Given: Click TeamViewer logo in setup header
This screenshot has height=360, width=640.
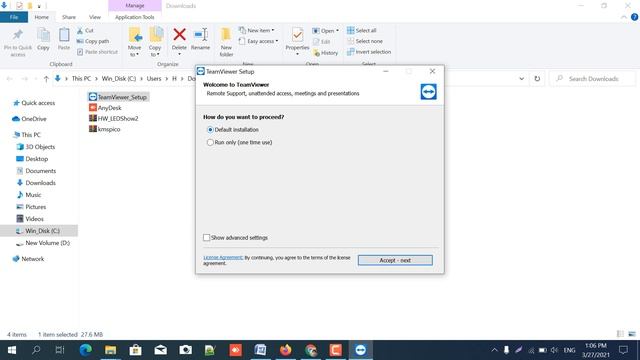Looking at the screenshot, I should click(429, 91).
